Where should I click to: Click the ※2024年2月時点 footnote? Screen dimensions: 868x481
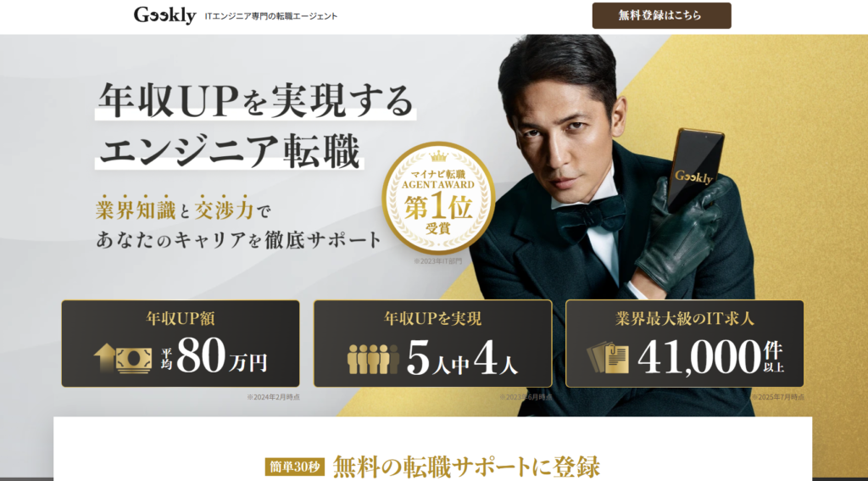coord(274,397)
